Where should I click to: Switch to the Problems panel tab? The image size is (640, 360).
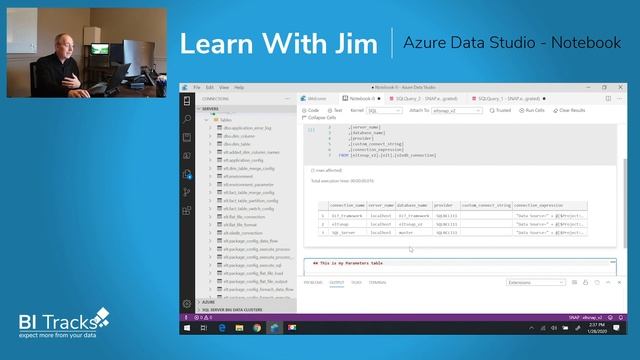click(313, 282)
